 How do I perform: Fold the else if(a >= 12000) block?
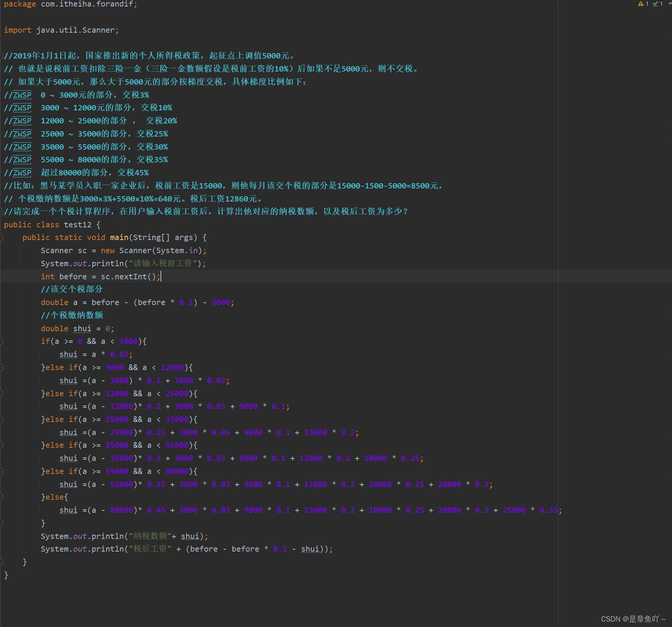point(2,394)
